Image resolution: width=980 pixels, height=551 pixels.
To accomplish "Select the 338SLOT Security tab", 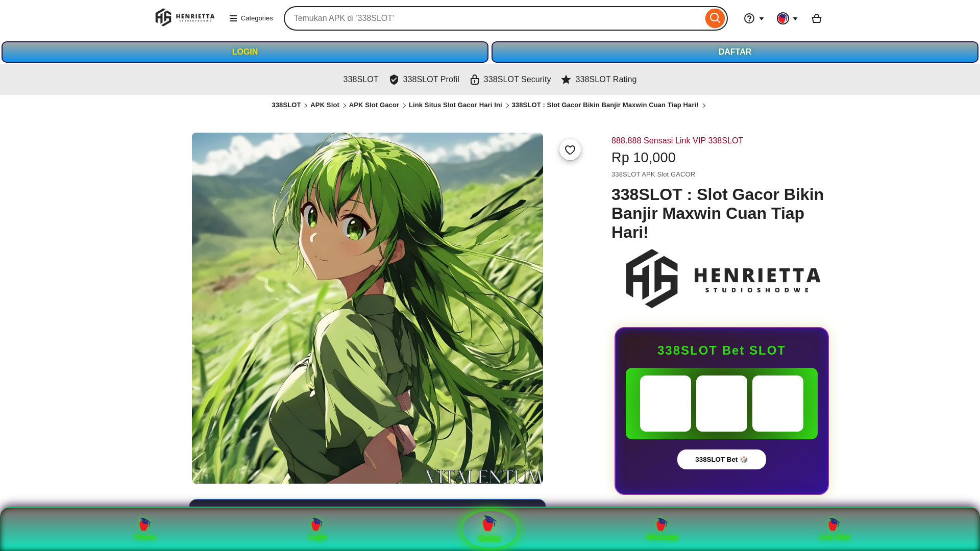I will (x=510, y=80).
